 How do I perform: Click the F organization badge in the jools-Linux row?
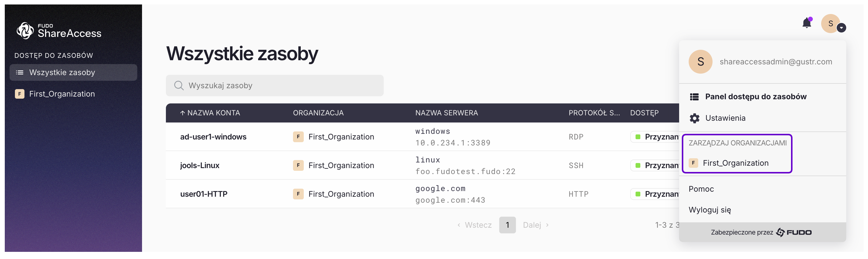click(x=298, y=165)
